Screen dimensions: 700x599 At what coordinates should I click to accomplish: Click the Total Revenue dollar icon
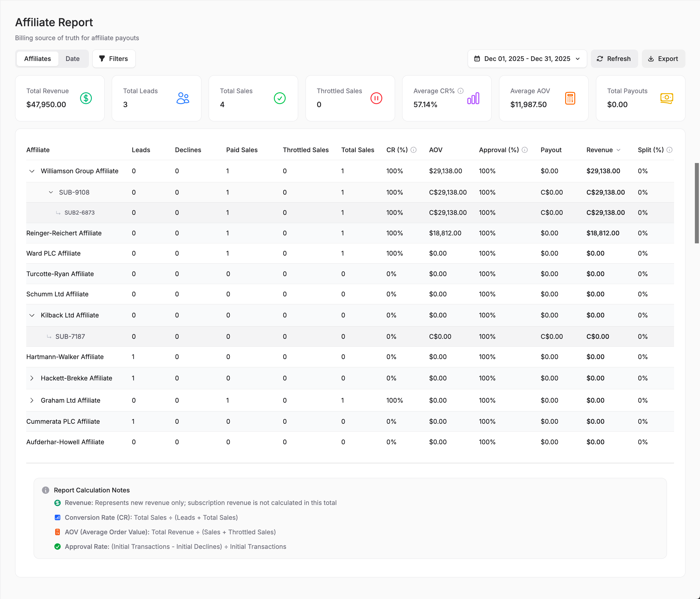[86, 98]
